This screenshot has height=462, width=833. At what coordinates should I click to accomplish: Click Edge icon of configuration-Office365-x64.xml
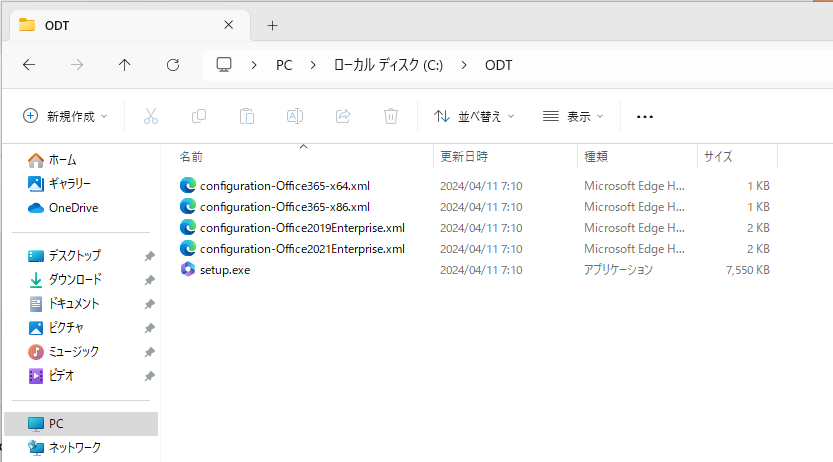pos(188,185)
